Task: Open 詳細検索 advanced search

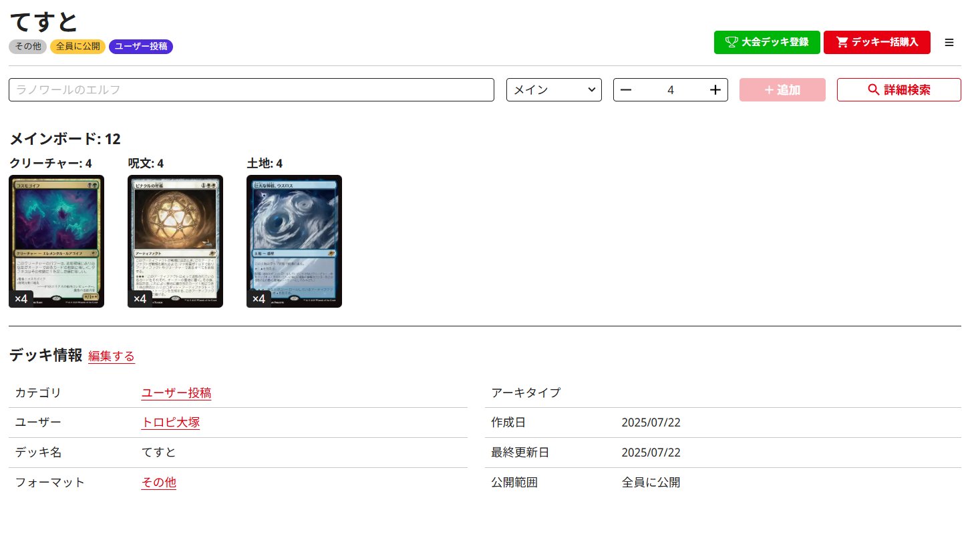Action: pyautogui.click(x=899, y=90)
